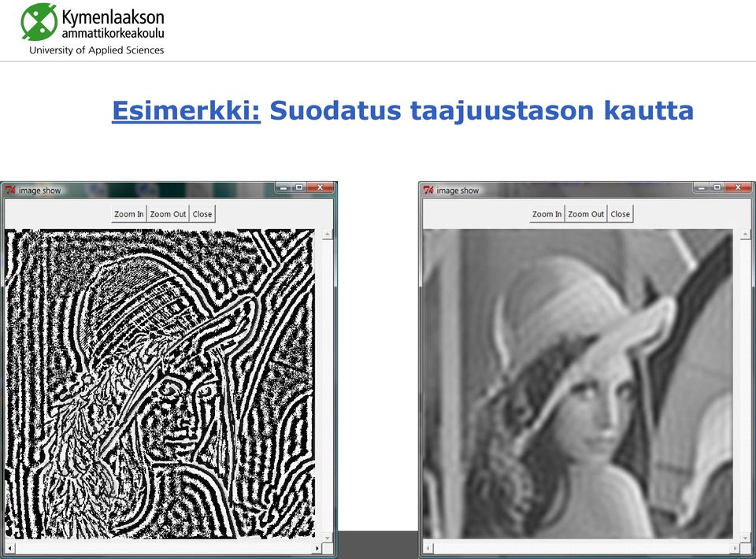Maximize the right image show window

pyautogui.click(x=717, y=187)
